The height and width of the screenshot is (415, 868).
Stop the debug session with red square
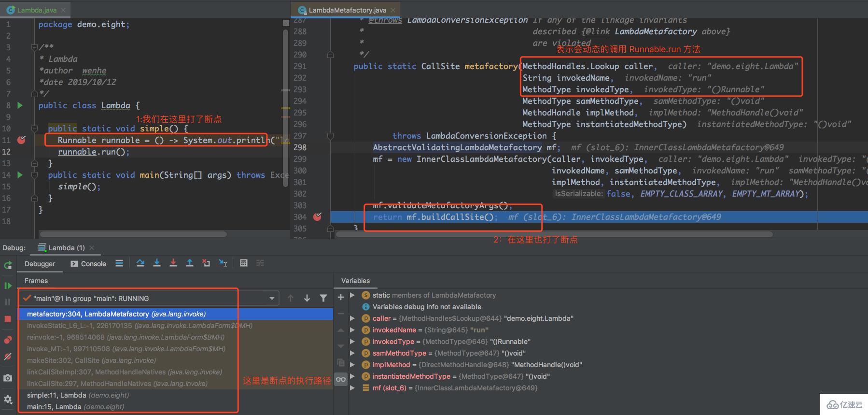(8, 319)
